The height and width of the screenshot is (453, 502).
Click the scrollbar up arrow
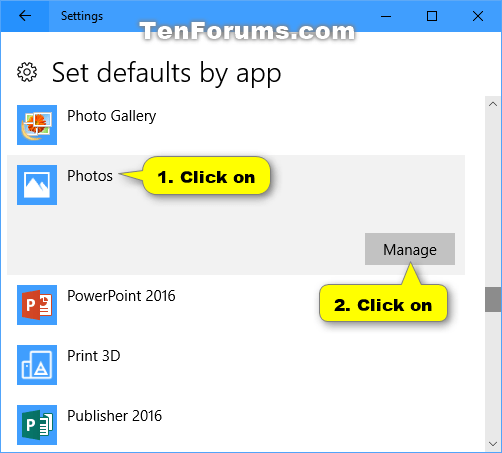click(x=493, y=104)
